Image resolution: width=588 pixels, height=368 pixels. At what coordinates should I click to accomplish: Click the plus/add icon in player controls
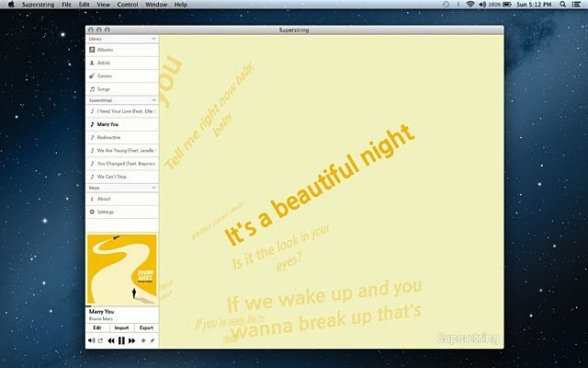(143, 340)
